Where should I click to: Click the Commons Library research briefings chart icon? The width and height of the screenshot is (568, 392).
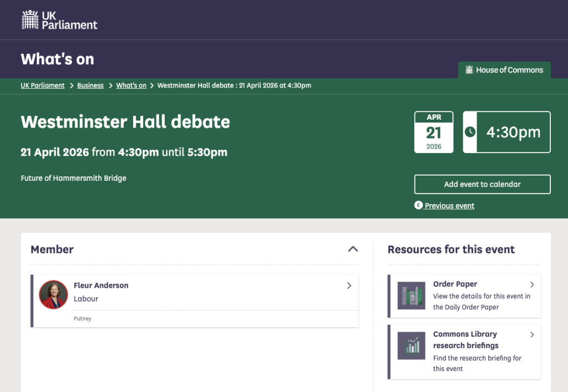(411, 346)
